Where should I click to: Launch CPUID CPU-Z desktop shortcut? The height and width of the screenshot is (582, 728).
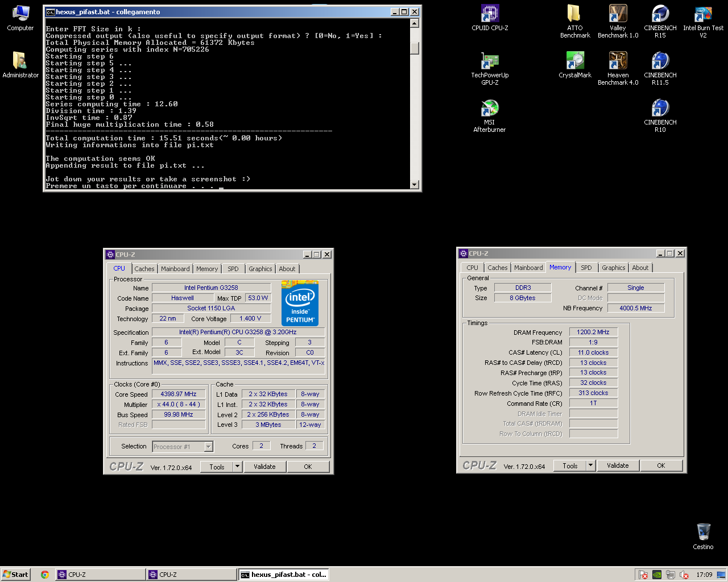[490, 17]
